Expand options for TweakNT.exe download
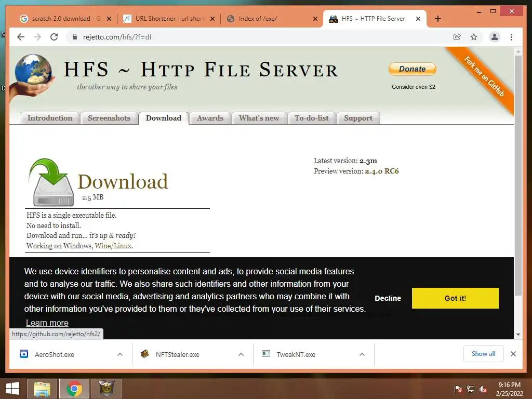Image resolution: width=532 pixels, height=399 pixels. [362, 354]
